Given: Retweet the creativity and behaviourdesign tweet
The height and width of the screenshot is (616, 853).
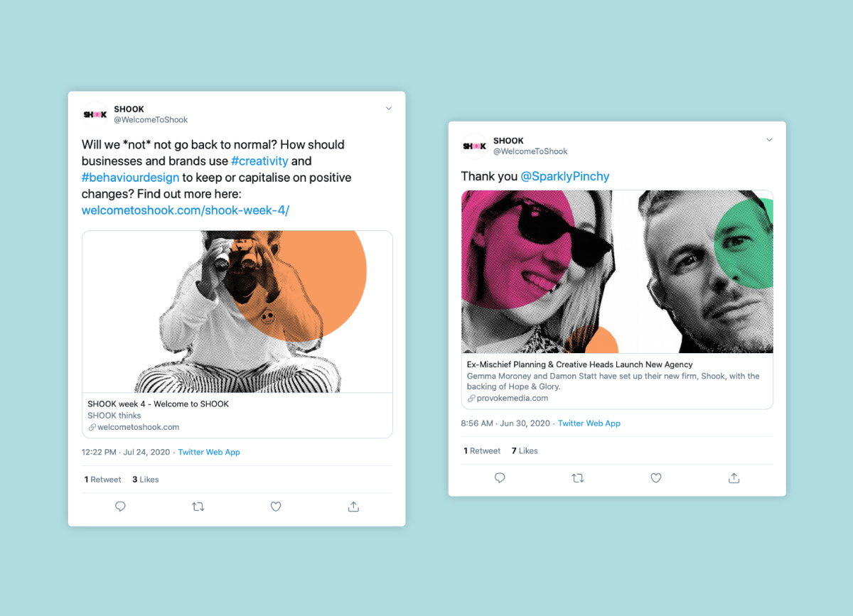Looking at the screenshot, I should (198, 507).
